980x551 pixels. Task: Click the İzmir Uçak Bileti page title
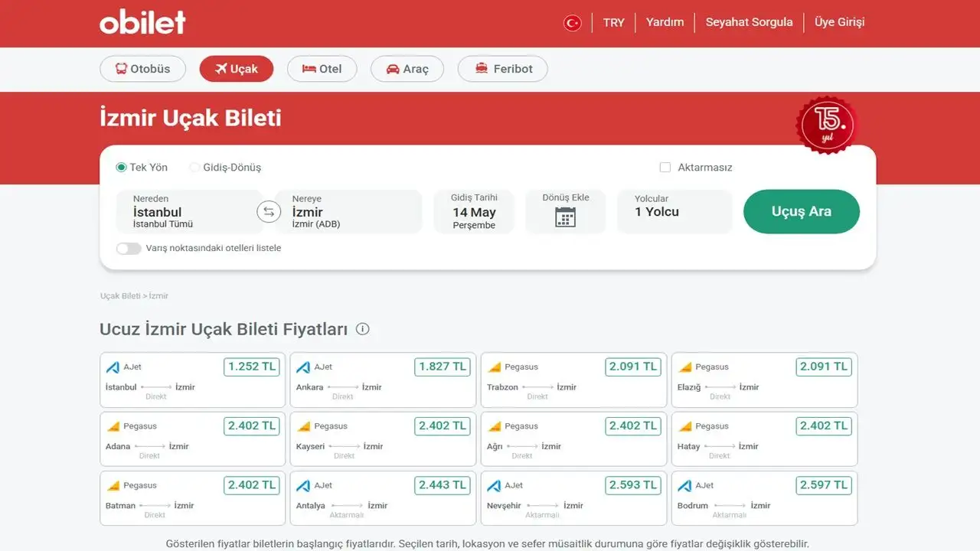(191, 118)
